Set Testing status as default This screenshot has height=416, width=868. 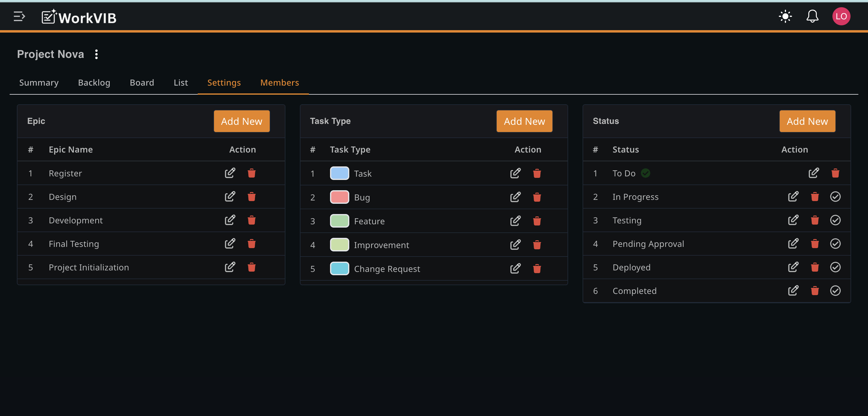click(x=835, y=220)
